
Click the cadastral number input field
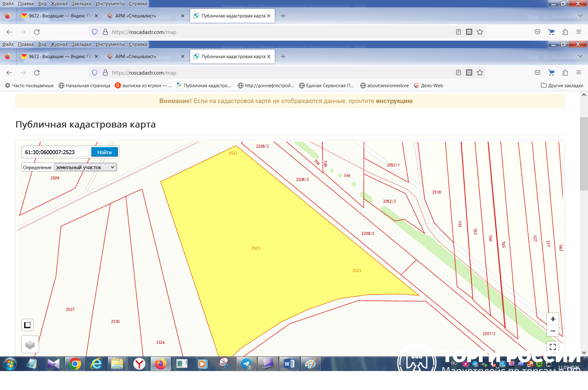[x=55, y=152]
